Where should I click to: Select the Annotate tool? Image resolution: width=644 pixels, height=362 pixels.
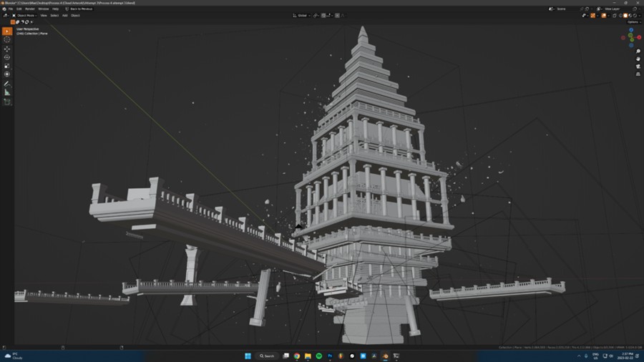7,84
